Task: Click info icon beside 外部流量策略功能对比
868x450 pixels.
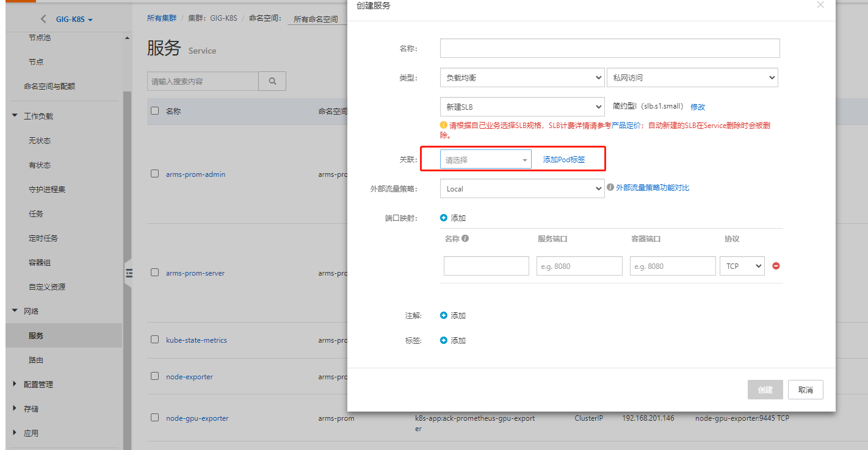Action: click(610, 188)
